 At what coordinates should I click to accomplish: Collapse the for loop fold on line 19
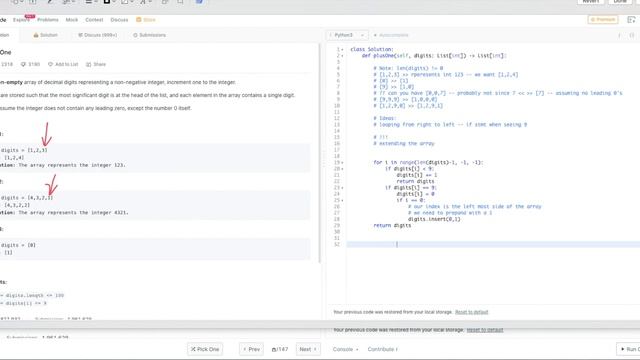point(342,162)
